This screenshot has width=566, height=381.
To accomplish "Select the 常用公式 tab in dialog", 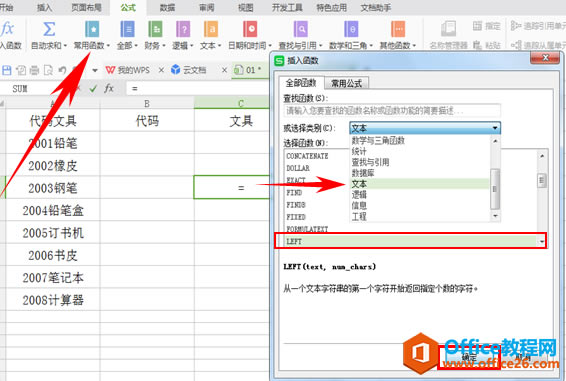I will (347, 83).
